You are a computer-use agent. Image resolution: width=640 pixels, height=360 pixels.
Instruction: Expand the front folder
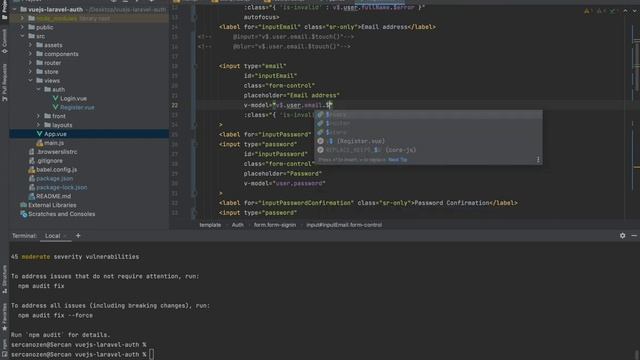pos(38,116)
